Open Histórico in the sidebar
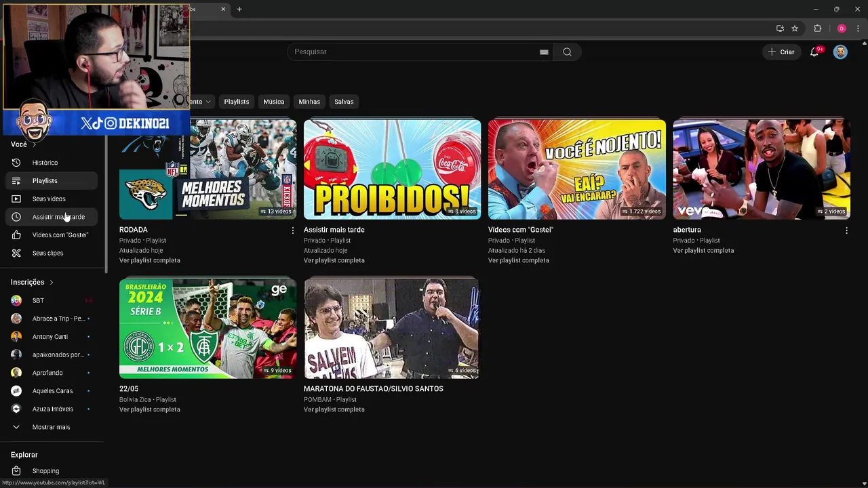The height and width of the screenshot is (488, 868). [51, 163]
